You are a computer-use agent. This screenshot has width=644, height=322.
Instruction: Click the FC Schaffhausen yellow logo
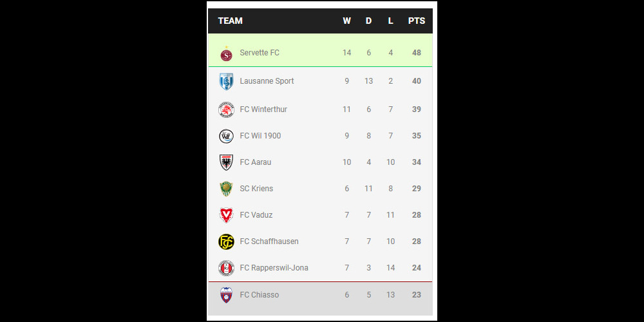[226, 241]
